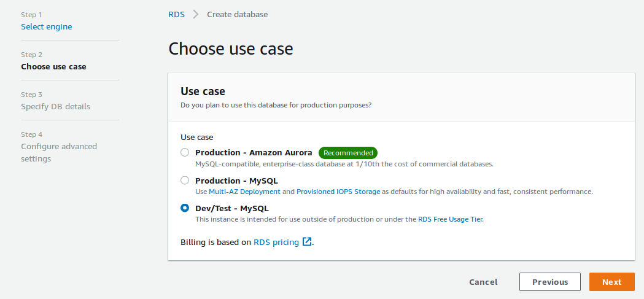This screenshot has width=644, height=299.
Task: Click the Production - Amazon Aurora label
Action: coord(254,152)
